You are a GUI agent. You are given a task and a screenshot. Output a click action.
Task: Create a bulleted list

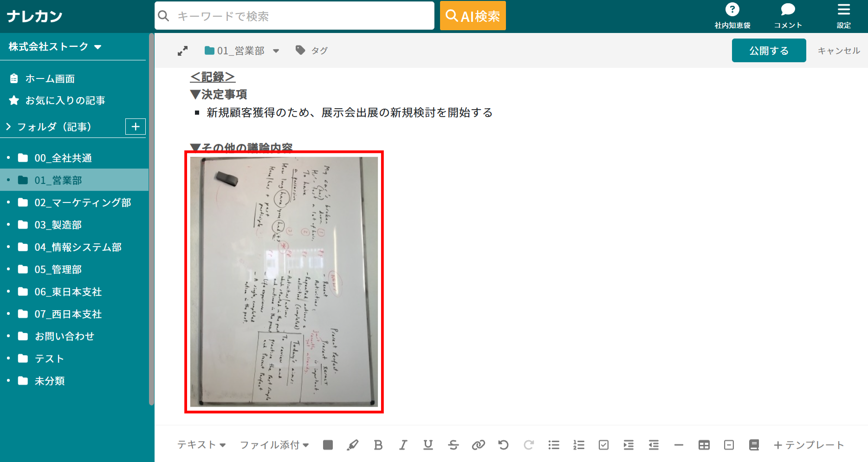554,445
